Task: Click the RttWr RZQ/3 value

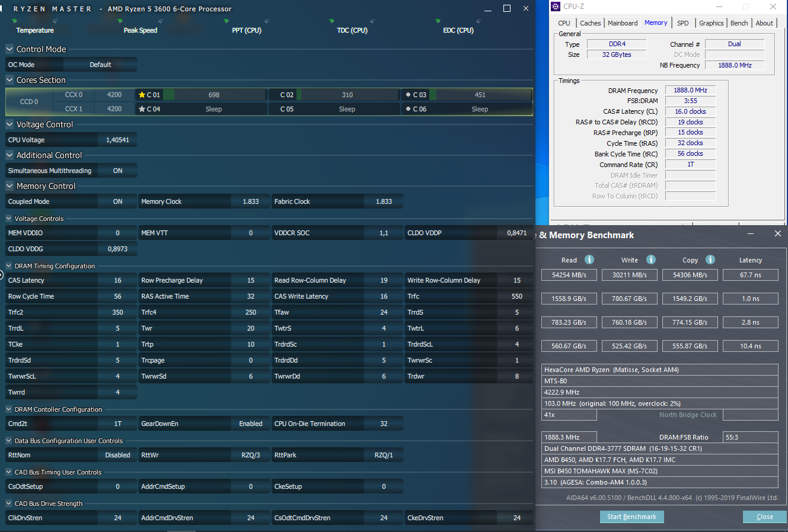Action: coord(251,455)
